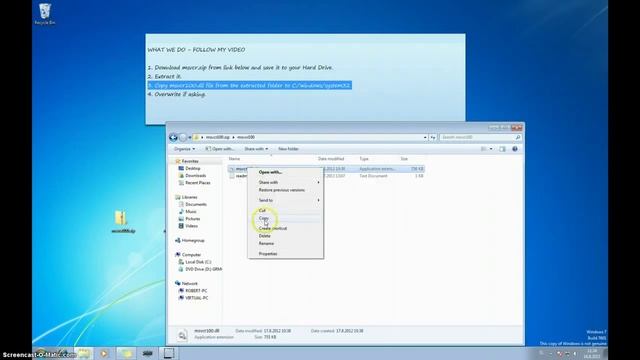Open the view options dropdown arrow
The height and width of the screenshot is (360, 640).
[491, 149]
